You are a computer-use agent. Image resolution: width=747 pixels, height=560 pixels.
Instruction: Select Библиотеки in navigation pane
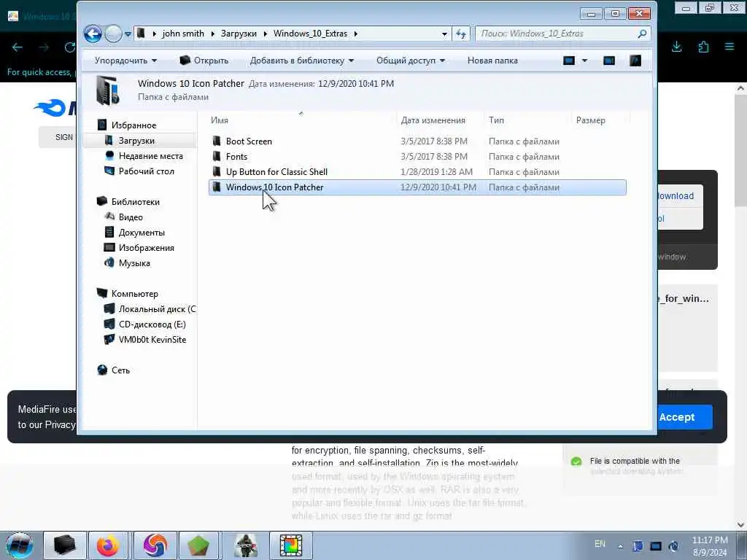point(135,202)
